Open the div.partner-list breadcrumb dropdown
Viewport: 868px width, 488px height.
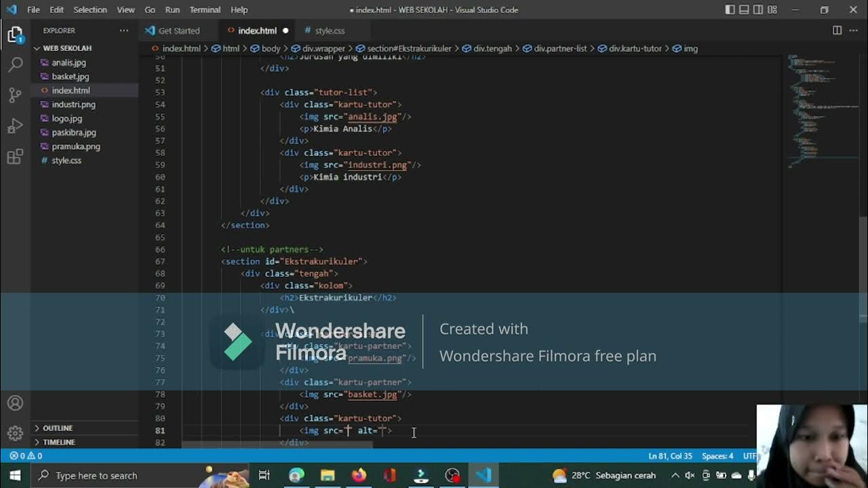[x=555, y=49]
